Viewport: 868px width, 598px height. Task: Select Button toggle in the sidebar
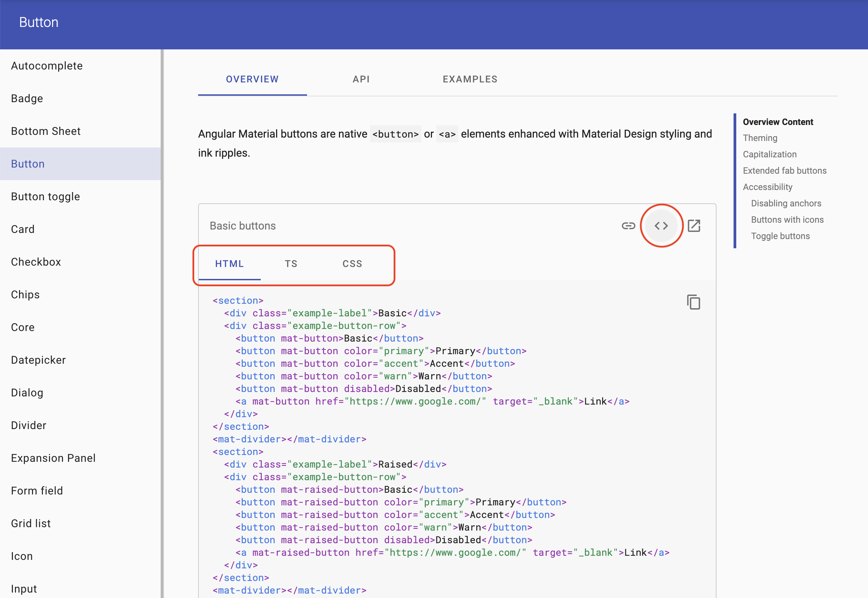pyautogui.click(x=45, y=196)
